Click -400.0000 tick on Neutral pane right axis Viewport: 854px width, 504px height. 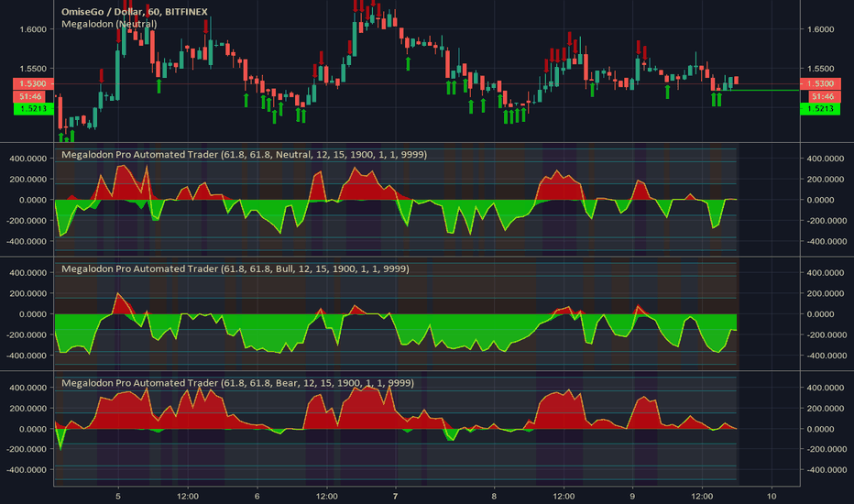[x=827, y=241]
